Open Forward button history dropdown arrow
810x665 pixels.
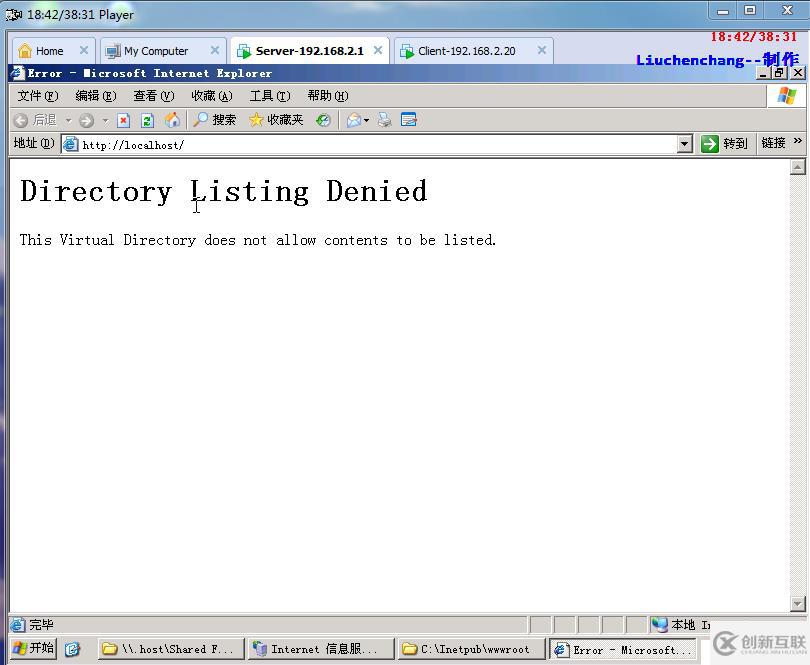tap(105, 120)
